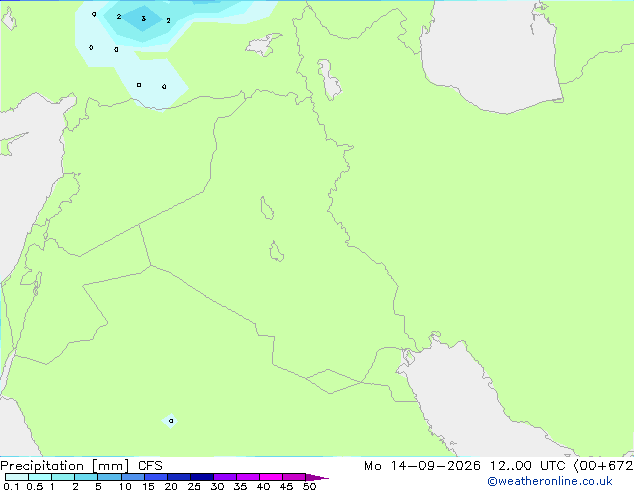Click the 0.5–1 mm legend color swatch
Image resolution: width=634 pixels, height=490 pixels.
[x=40, y=477]
